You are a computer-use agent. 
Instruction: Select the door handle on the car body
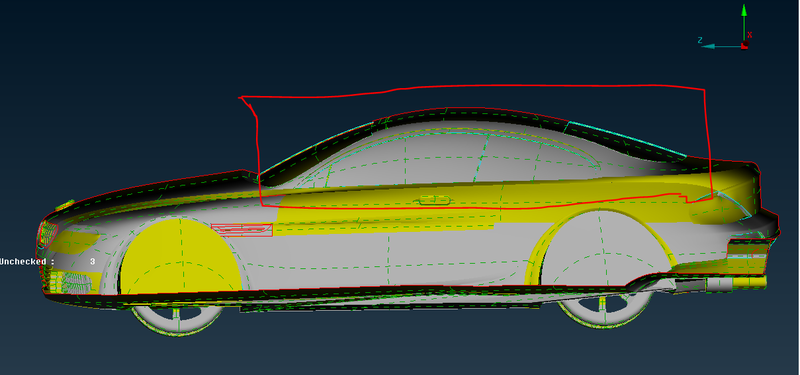click(x=435, y=200)
